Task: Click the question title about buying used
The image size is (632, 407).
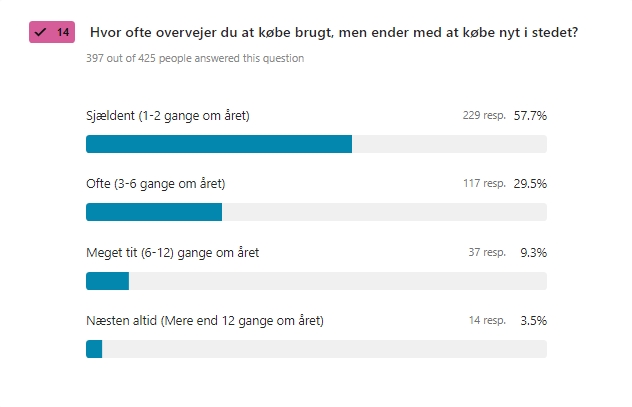Action: [x=334, y=32]
